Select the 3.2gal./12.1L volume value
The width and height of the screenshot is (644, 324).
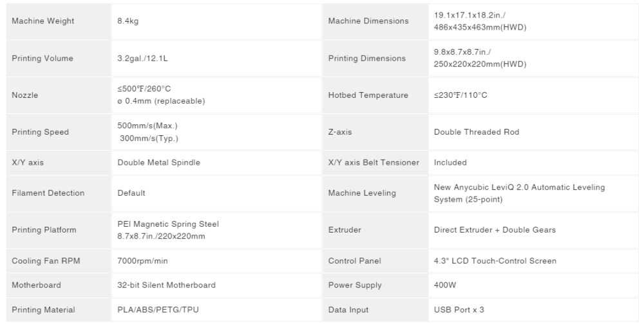pyautogui.click(x=142, y=59)
